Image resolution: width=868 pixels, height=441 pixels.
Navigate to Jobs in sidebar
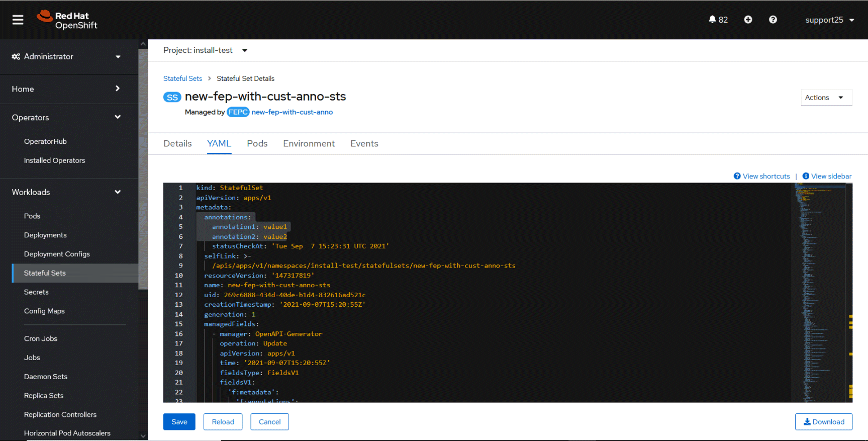pos(32,358)
